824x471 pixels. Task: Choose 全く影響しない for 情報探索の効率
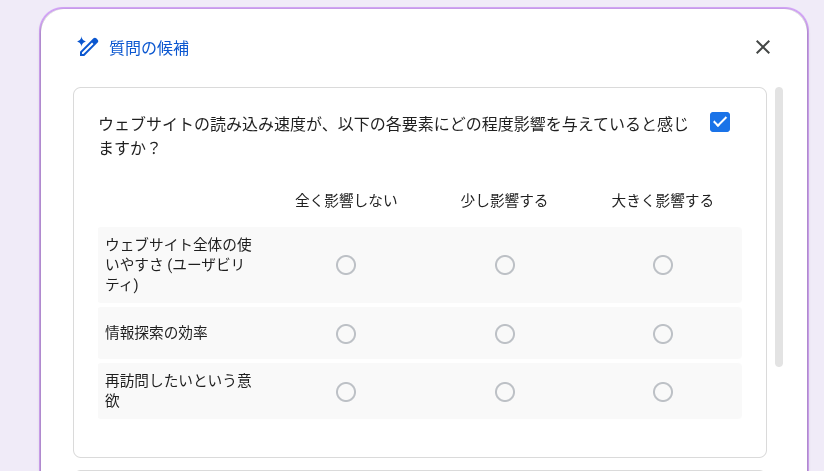pyautogui.click(x=346, y=334)
